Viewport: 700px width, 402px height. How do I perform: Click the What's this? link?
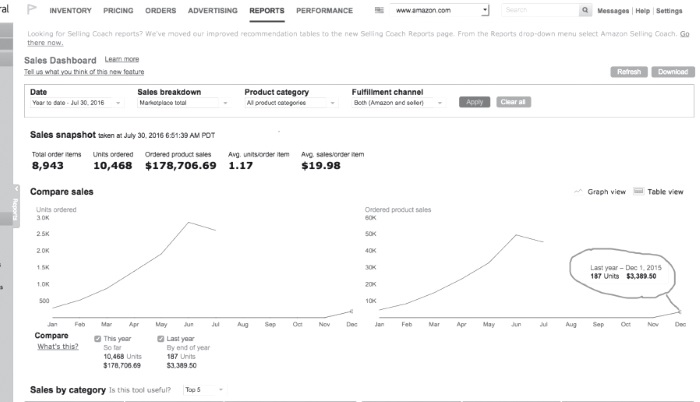coord(57,347)
